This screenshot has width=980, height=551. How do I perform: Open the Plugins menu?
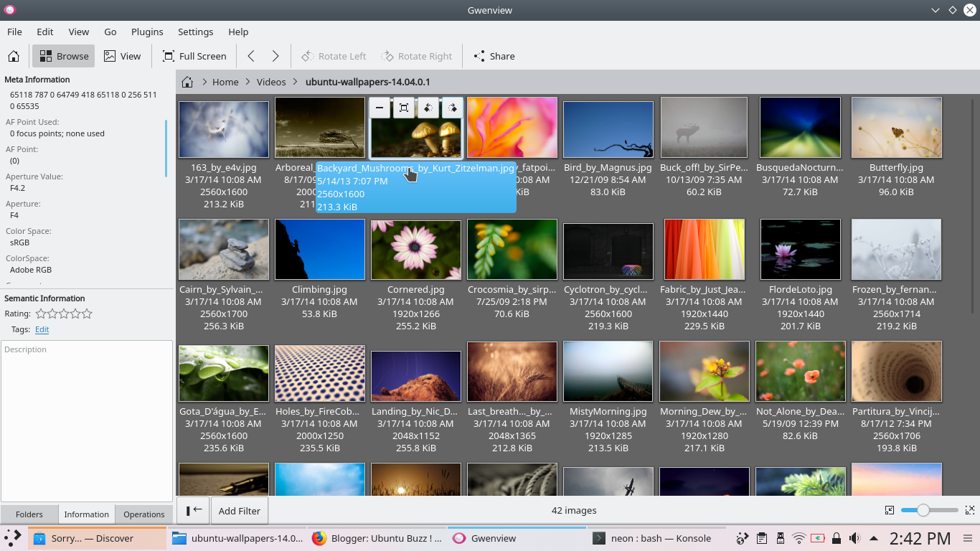[x=147, y=32]
